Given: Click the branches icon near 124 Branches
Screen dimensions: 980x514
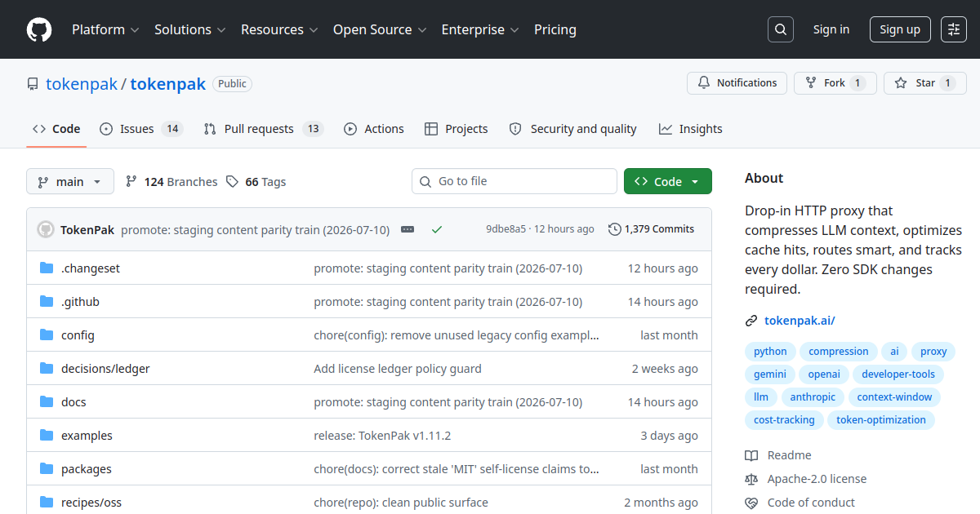Looking at the screenshot, I should tap(131, 181).
